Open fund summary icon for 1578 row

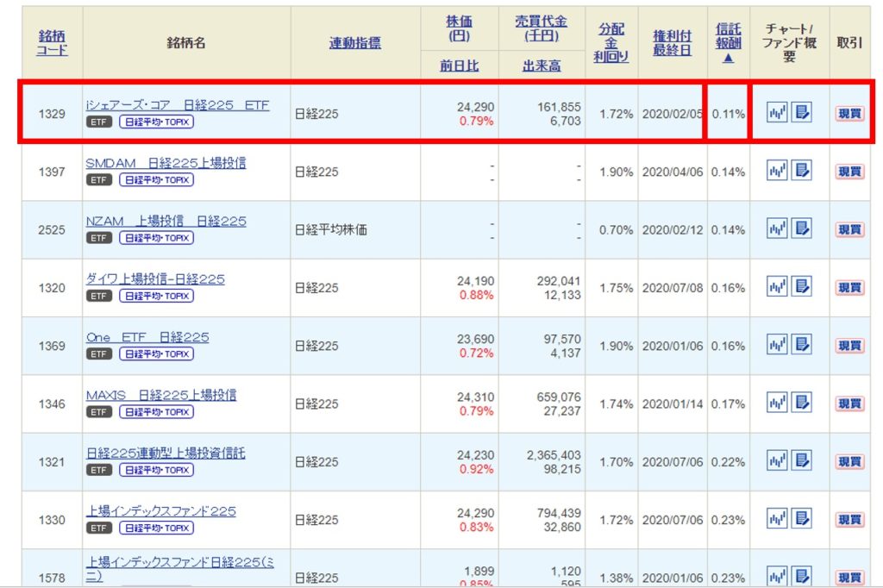coord(801,577)
